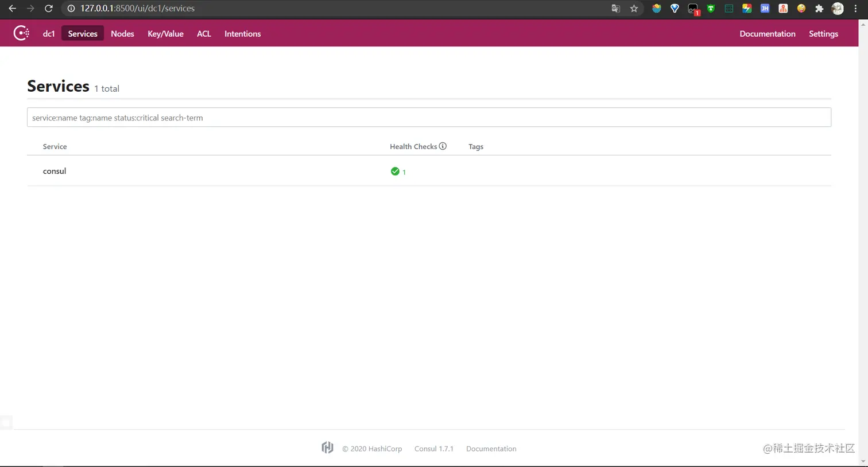868x467 pixels.
Task: Click the Health Checks info icon
Action: [x=443, y=146]
